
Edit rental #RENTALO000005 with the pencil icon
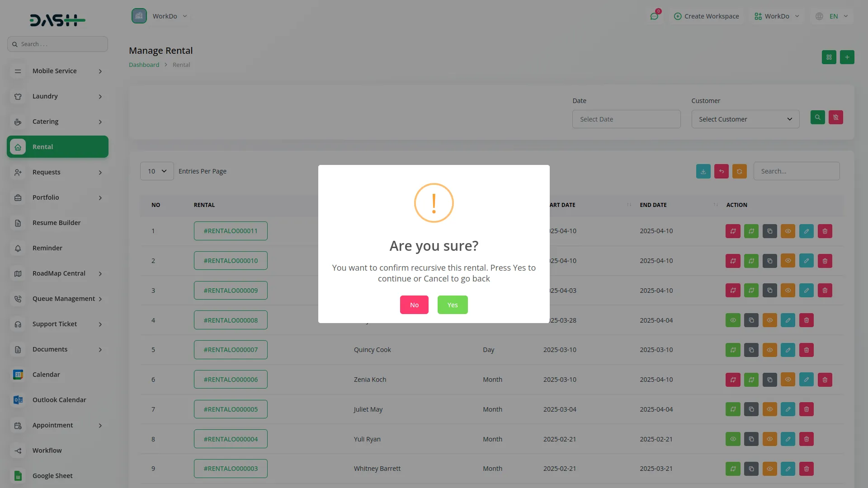788,409
